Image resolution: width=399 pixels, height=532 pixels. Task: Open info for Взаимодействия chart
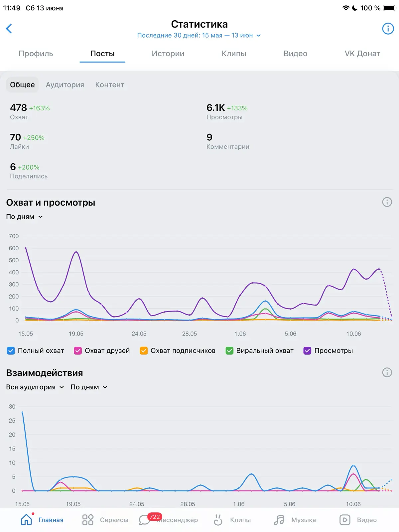coord(387,372)
